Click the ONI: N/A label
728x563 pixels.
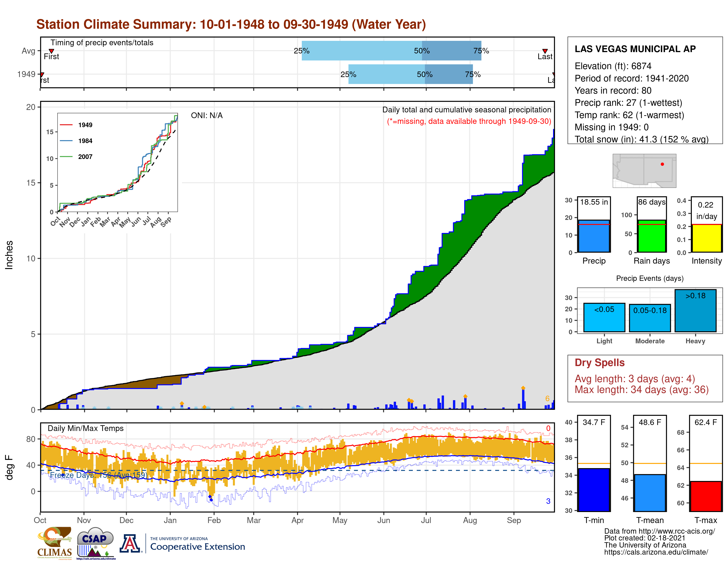207,115
